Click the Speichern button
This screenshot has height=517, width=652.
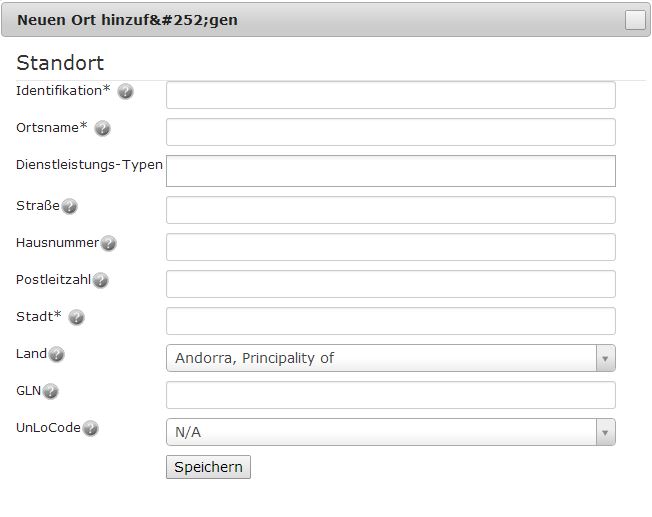[x=208, y=467]
